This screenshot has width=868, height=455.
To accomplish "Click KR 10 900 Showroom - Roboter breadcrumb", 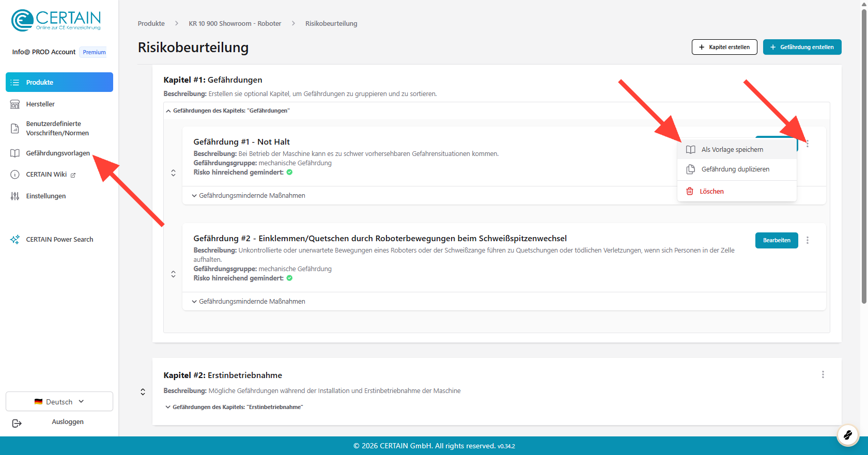I will click(x=235, y=24).
